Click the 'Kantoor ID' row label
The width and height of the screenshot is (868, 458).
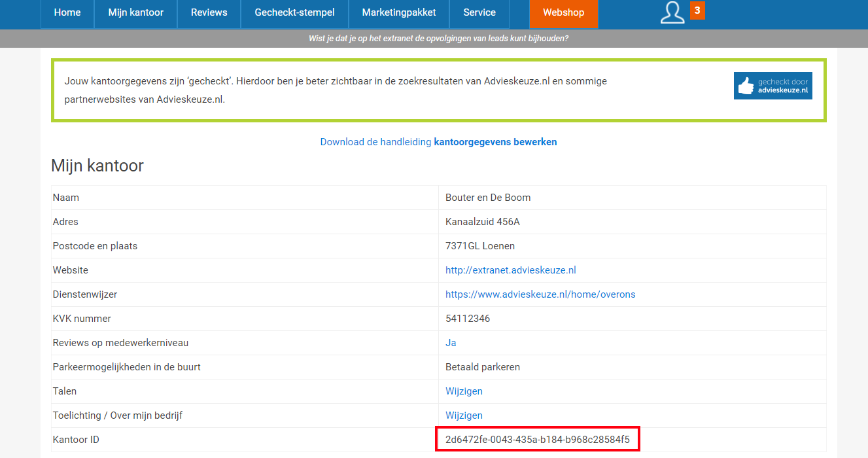(x=76, y=440)
